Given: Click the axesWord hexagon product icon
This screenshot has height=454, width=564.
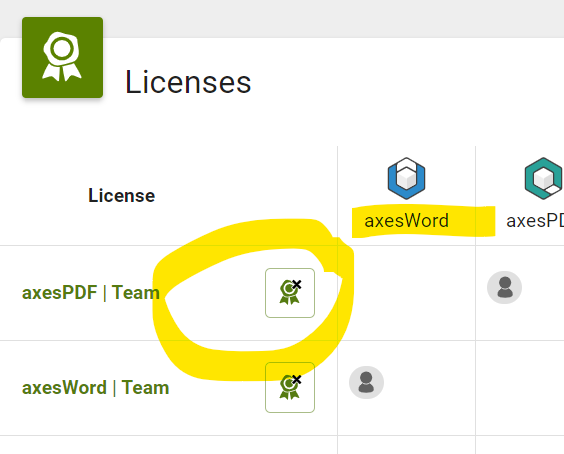Looking at the screenshot, I should pos(406,178).
